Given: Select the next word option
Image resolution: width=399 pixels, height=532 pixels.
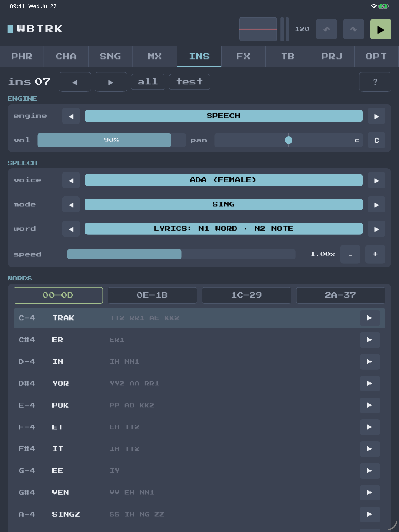Looking at the screenshot, I should [x=376, y=229].
